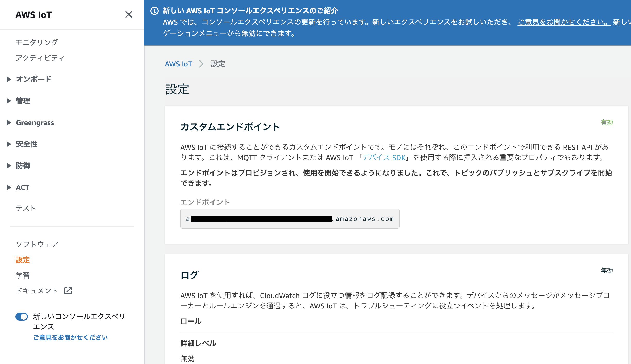Click AWS IoT in the breadcrumb
631x364 pixels.
click(179, 64)
